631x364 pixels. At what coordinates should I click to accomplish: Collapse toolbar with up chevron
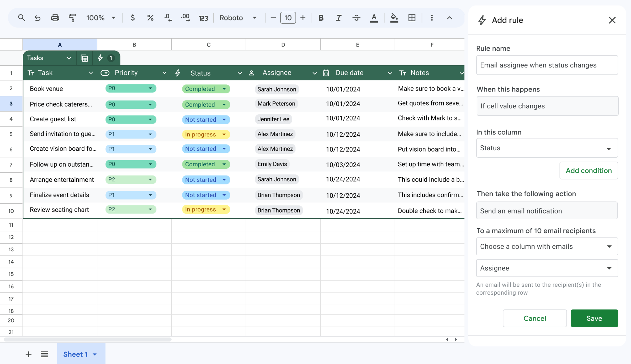point(450,18)
